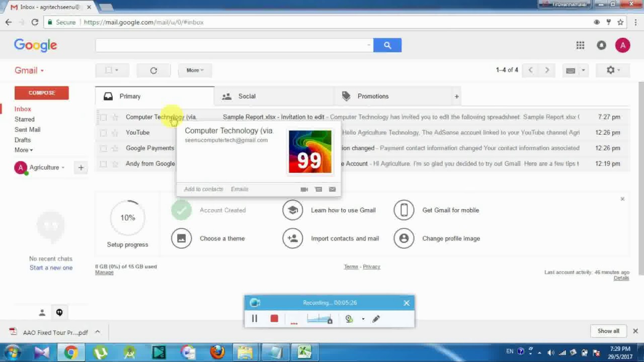Viewport: 644px width, 362px height.
Task: Dismiss the setup progress panel
Action: (x=622, y=199)
